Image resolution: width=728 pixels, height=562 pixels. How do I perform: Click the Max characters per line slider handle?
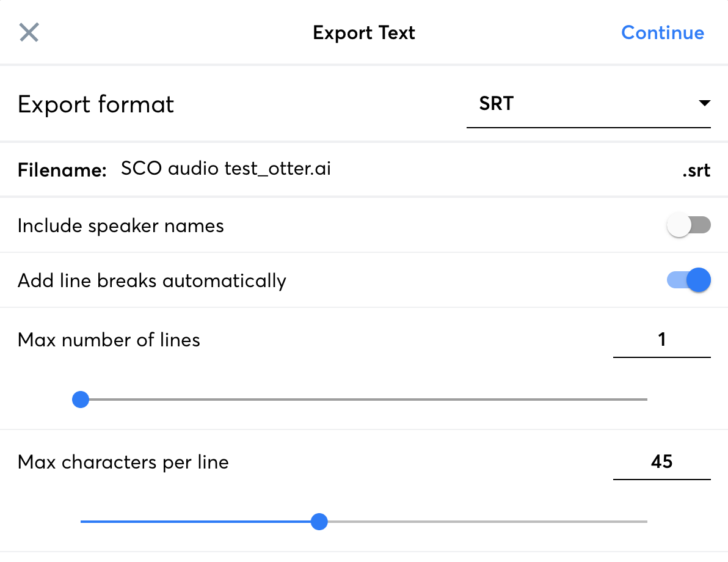(x=319, y=522)
